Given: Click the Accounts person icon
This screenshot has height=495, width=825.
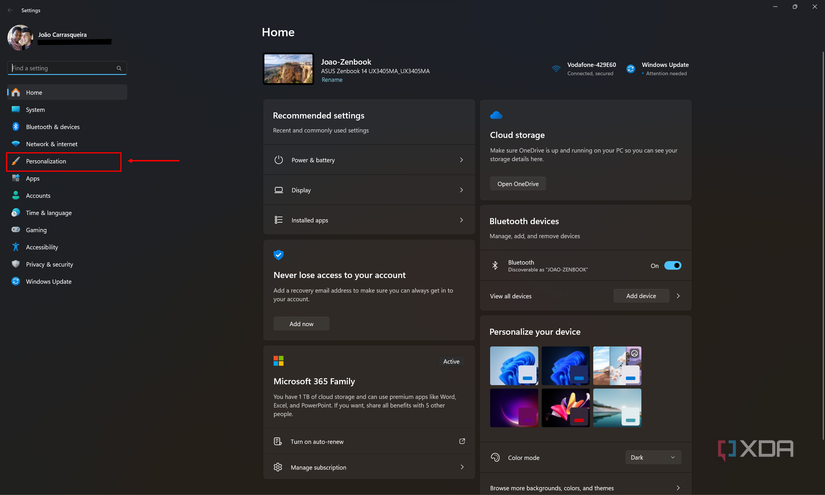Looking at the screenshot, I should coord(16,195).
